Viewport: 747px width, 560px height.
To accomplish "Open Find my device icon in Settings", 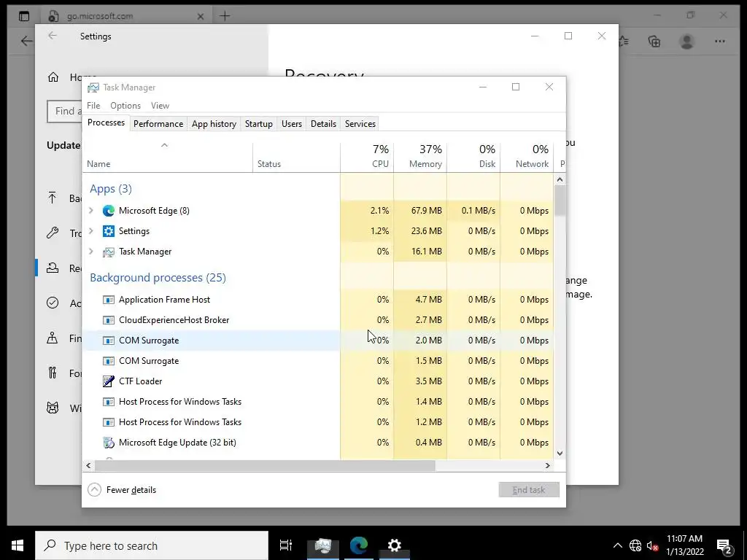I will pyautogui.click(x=53, y=338).
